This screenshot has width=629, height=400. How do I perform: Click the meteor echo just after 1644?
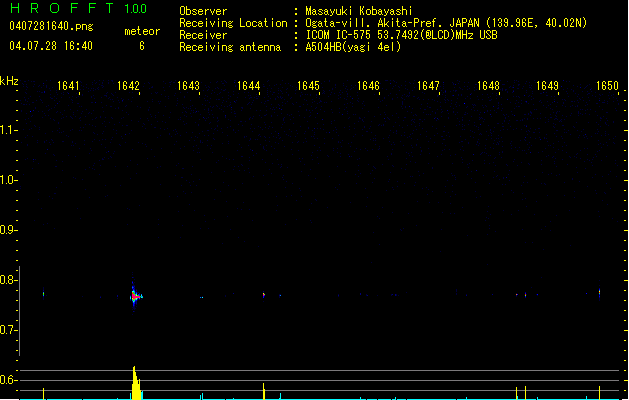tap(264, 295)
